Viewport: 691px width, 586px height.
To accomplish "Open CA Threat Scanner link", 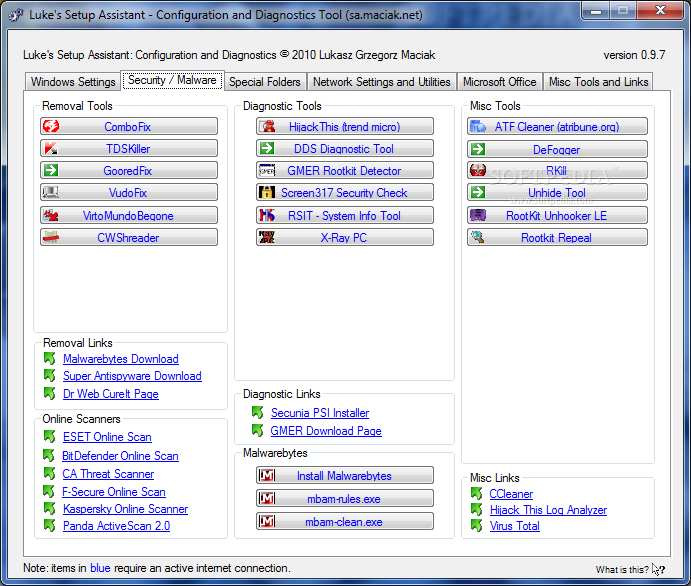I will (x=108, y=474).
